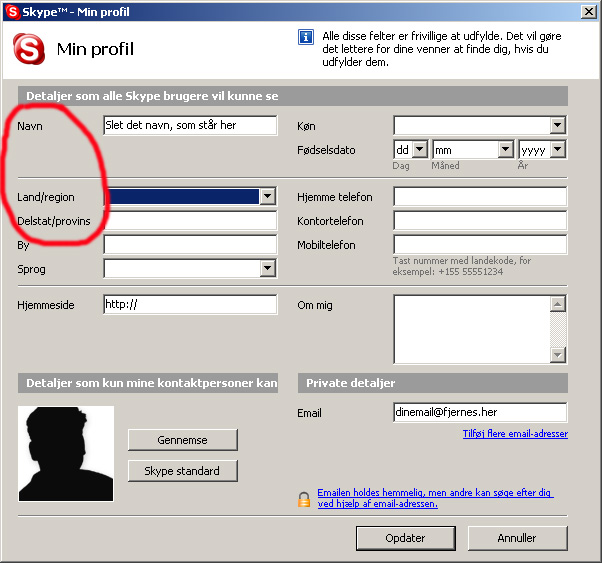
Task: Open the Køn dropdown
Action: tap(557, 125)
